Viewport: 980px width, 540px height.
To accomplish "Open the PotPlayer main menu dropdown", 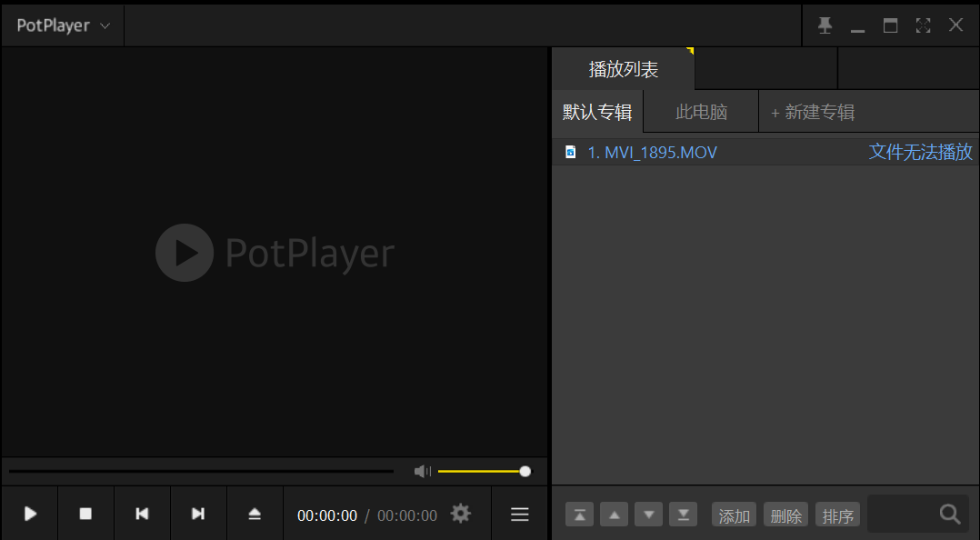I will click(x=63, y=25).
